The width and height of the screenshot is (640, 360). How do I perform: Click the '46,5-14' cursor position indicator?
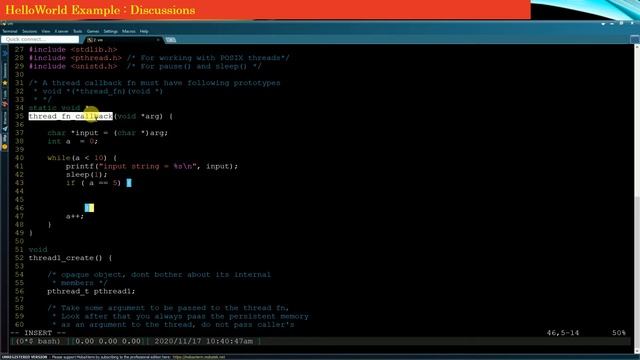563,333
